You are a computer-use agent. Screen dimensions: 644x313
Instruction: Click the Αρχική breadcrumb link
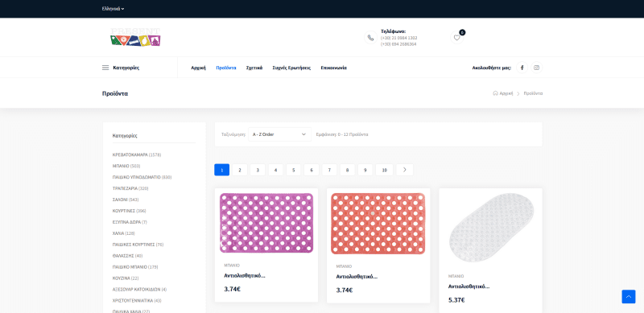(x=503, y=93)
